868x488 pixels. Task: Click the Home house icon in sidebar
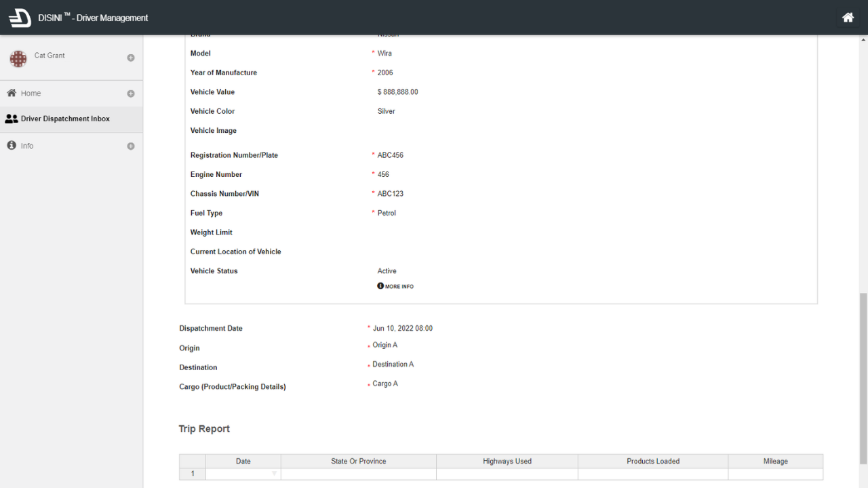[12, 93]
